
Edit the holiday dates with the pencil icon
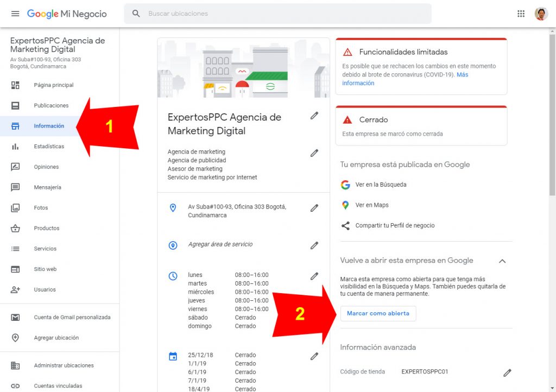(314, 356)
